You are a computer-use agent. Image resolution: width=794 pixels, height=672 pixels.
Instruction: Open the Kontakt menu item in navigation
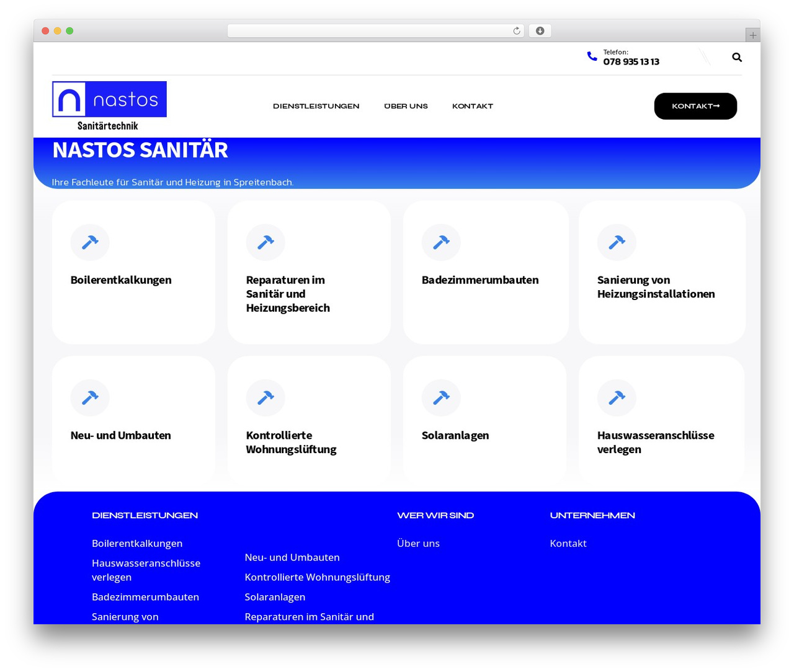473,106
